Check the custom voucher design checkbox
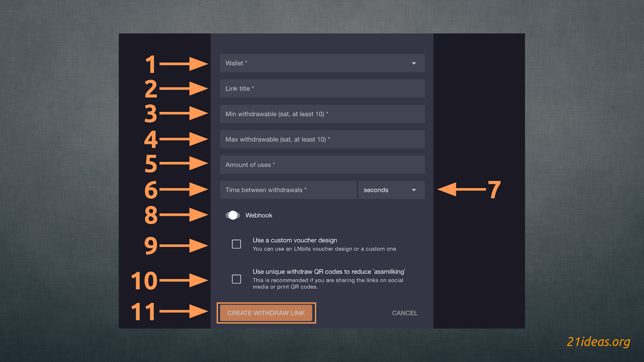This screenshot has width=644, height=362. 236,244
